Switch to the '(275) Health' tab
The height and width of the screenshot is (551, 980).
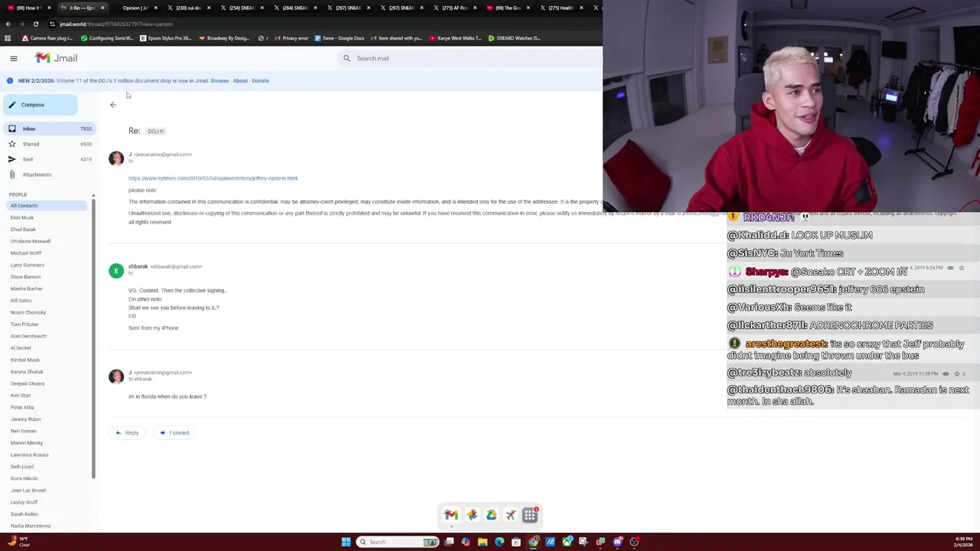click(560, 8)
